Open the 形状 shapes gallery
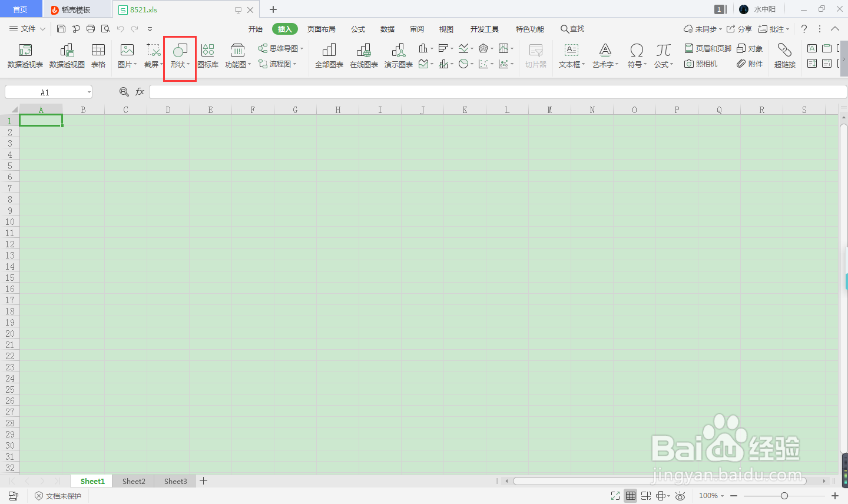The width and height of the screenshot is (848, 504). (180, 56)
